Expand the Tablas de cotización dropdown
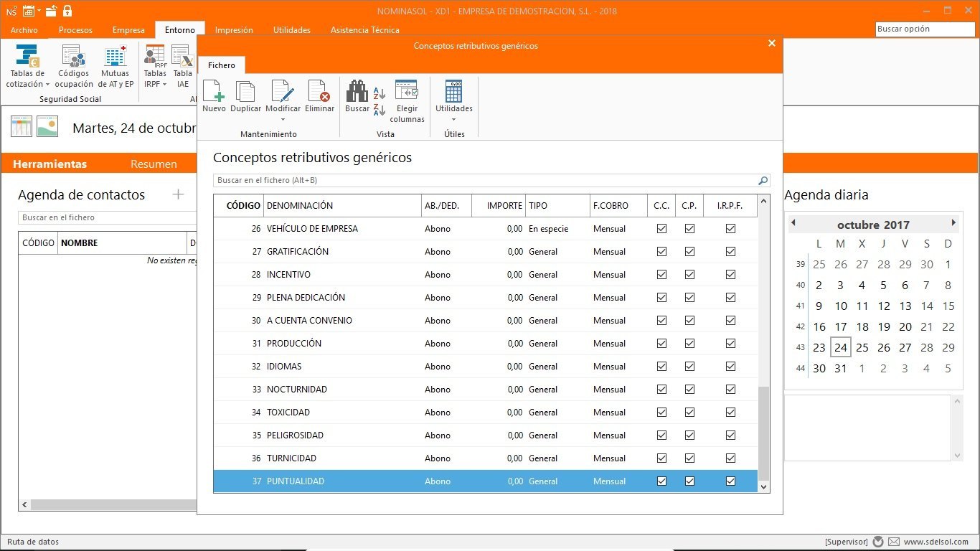The height and width of the screenshot is (551, 980). [x=47, y=85]
